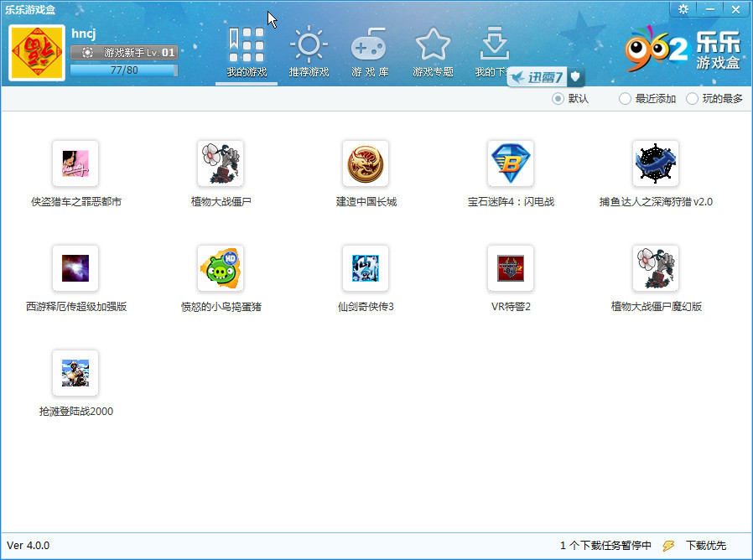Click the hncj user avatar

click(x=37, y=53)
